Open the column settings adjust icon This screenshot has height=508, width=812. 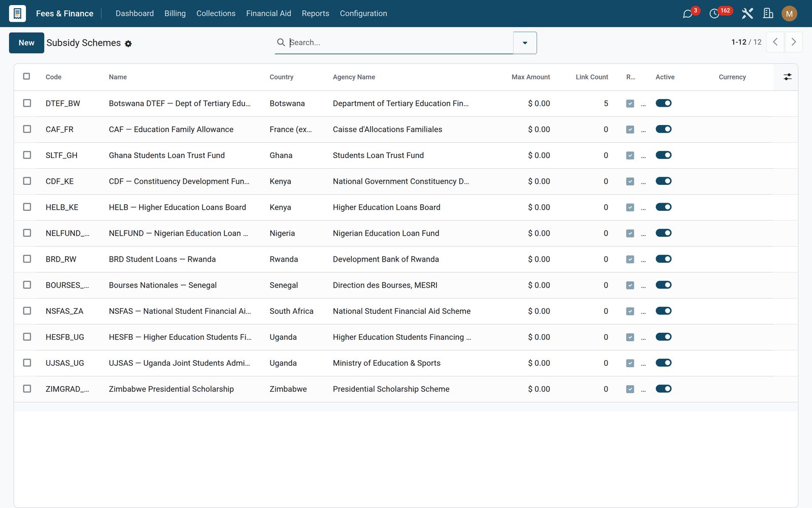tap(787, 77)
